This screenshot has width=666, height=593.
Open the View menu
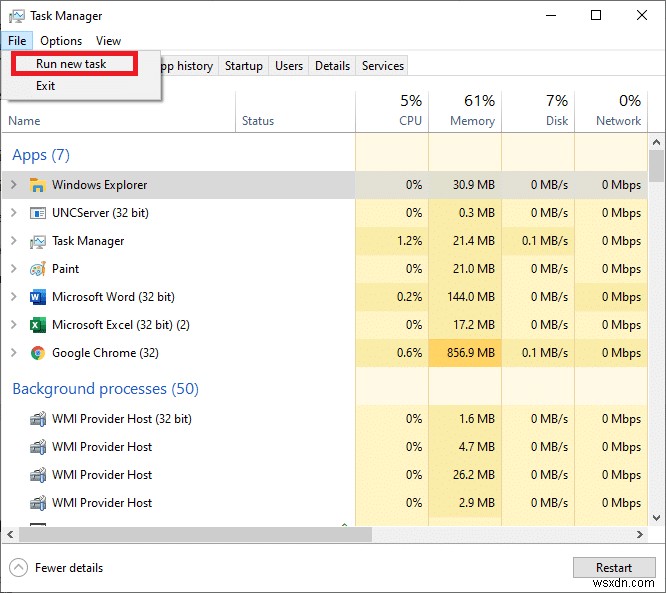(108, 41)
